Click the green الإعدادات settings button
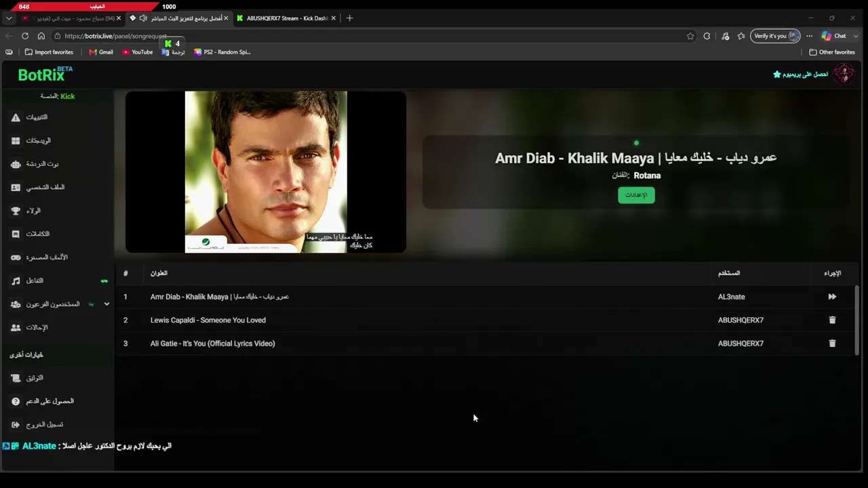868x488 pixels. (x=636, y=195)
